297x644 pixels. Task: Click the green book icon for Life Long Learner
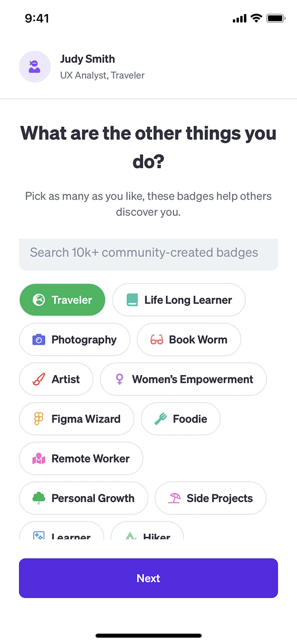(x=132, y=300)
